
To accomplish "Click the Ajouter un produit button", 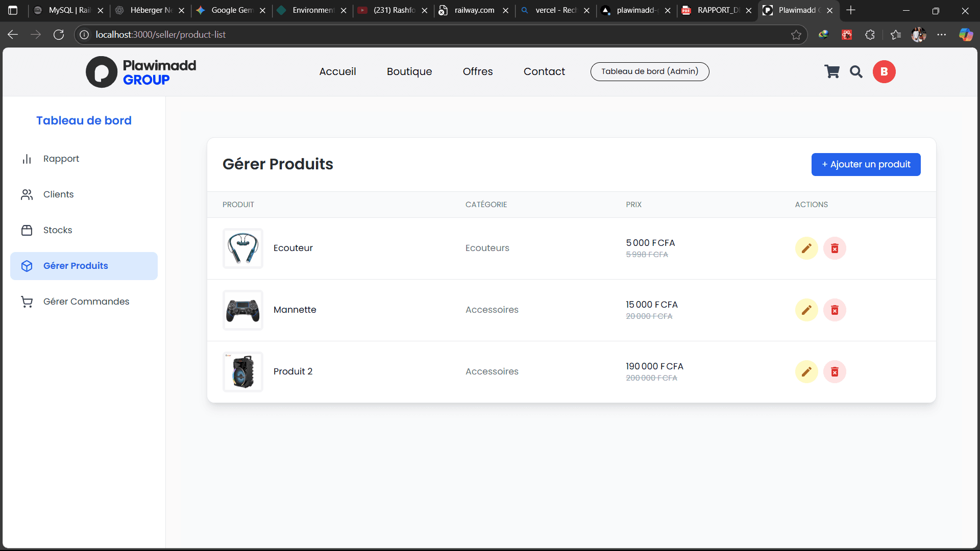I will point(866,164).
